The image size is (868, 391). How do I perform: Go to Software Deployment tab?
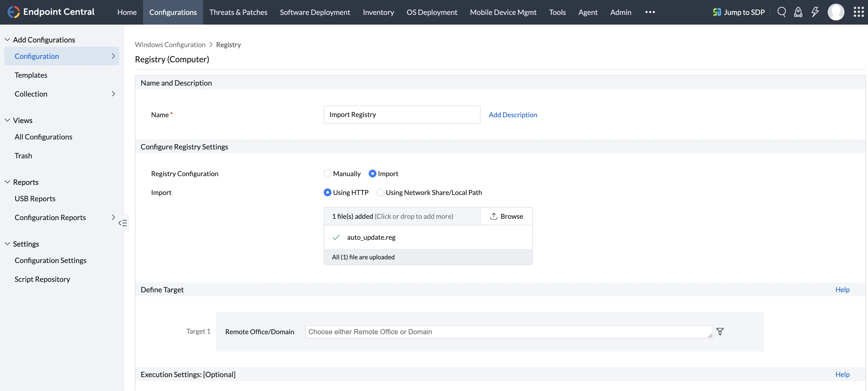(x=315, y=12)
